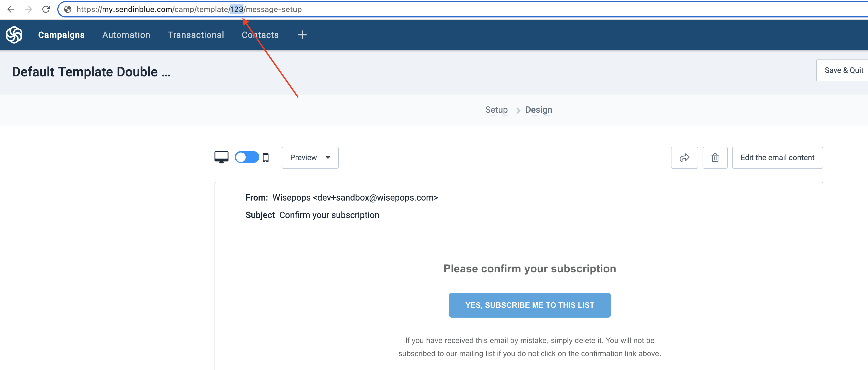The image size is (868, 370).
Task: Click the plus icon in navbar
Action: [x=302, y=35]
